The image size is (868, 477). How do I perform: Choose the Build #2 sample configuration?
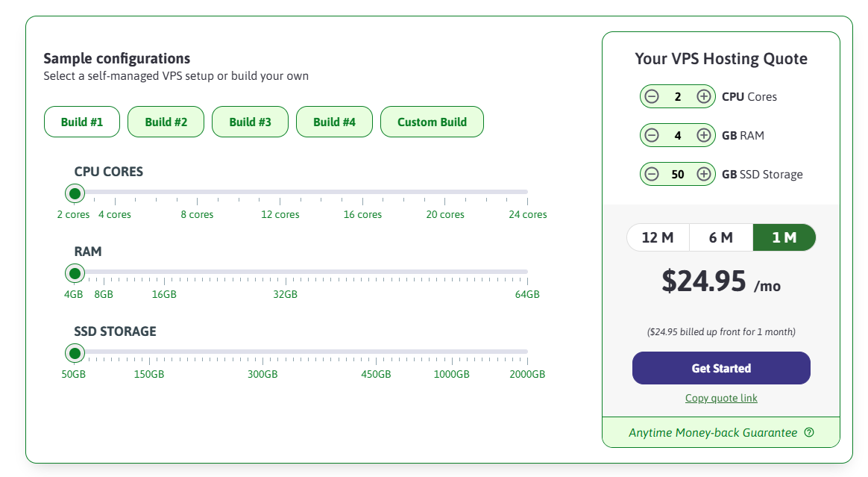pyautogui.click(x=166, y=122)
